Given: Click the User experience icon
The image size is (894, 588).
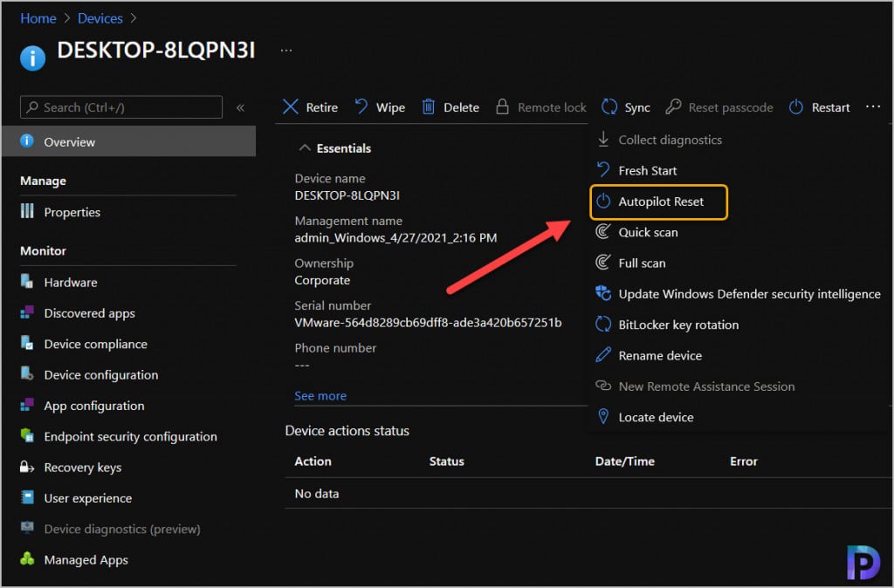Looking at the screenshot, I should point(27,497).
